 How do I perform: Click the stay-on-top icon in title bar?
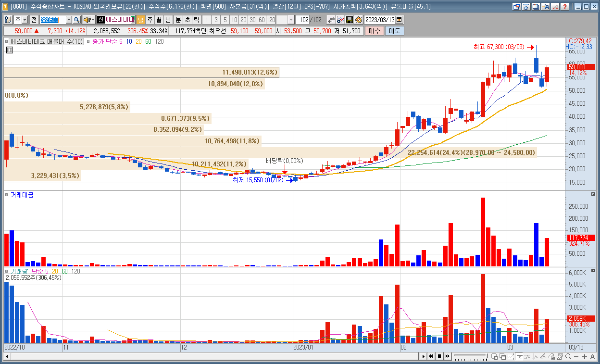tap(526, 7)
